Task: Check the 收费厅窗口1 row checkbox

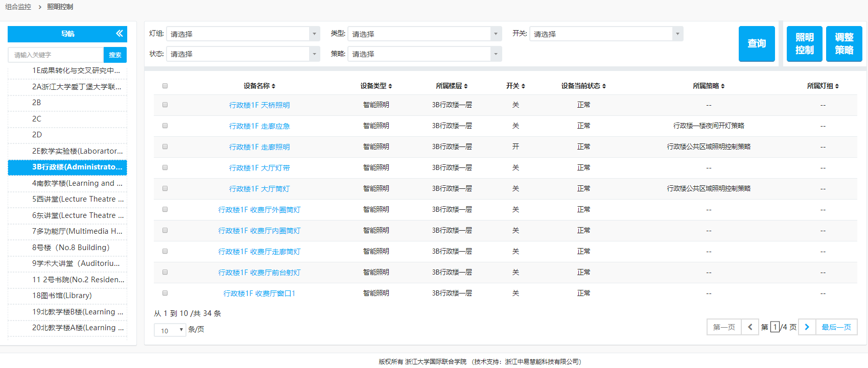Action: coord(165,293)
